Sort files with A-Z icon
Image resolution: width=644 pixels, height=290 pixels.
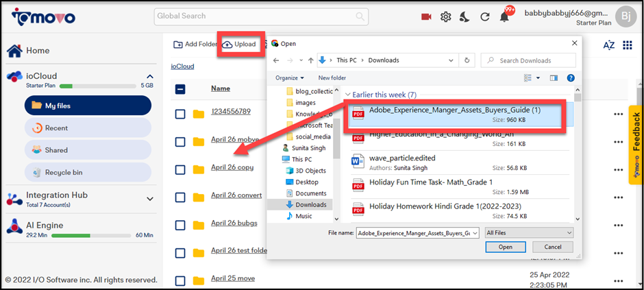tap(608, 45)
